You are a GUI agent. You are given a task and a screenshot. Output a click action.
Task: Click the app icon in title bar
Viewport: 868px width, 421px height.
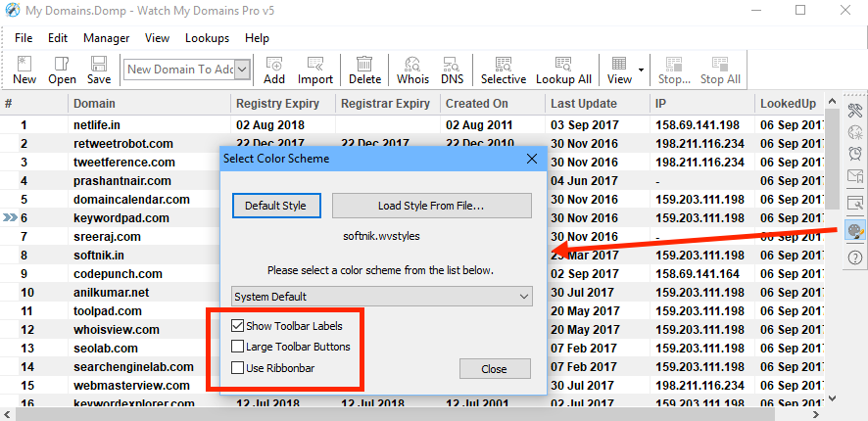coord(12,10)
